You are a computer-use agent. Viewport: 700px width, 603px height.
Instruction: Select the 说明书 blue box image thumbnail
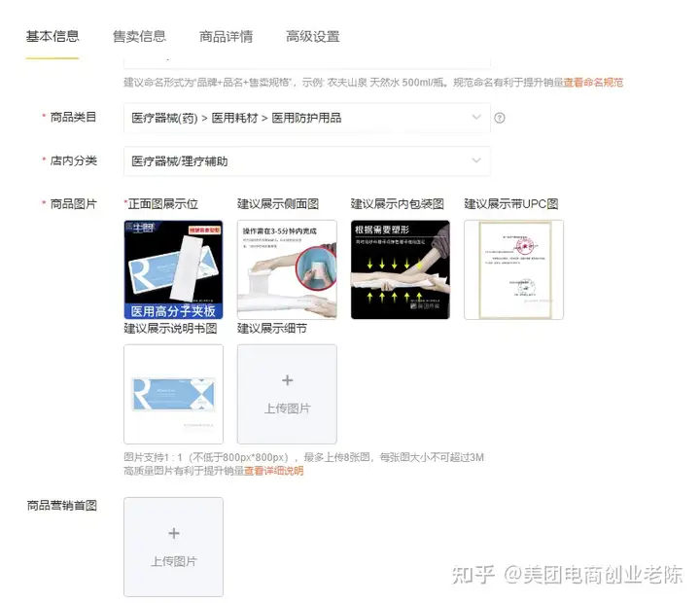point(173,394)
